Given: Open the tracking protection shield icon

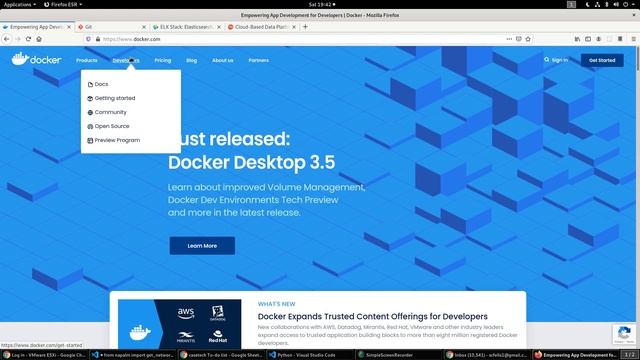Looking at the screenshot, I should pos(88,39).
